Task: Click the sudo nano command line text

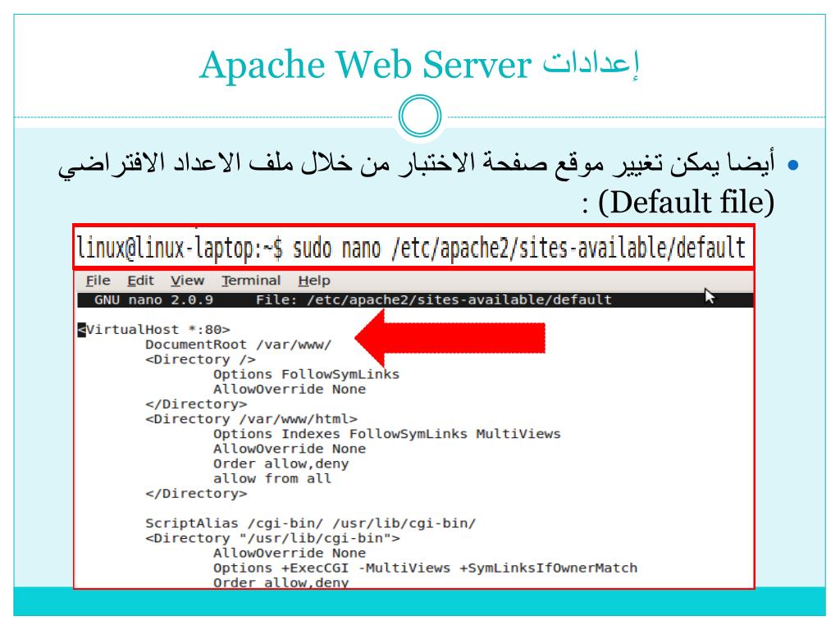Action: 411,249
